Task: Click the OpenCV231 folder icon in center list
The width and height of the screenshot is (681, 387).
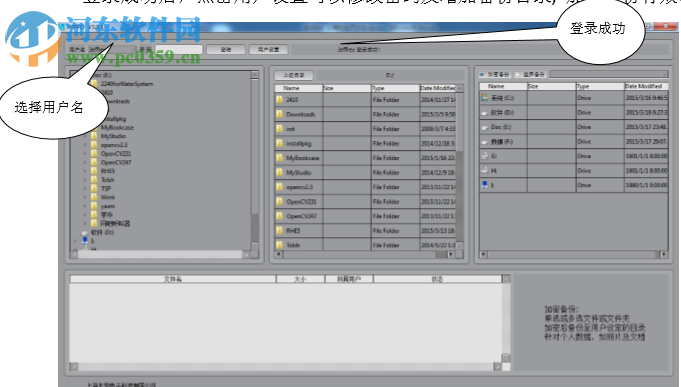Action: click(280, 202)
